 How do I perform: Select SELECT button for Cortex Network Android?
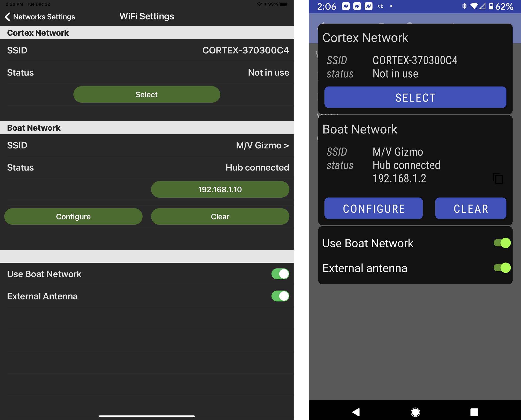[x=415, y=98]
